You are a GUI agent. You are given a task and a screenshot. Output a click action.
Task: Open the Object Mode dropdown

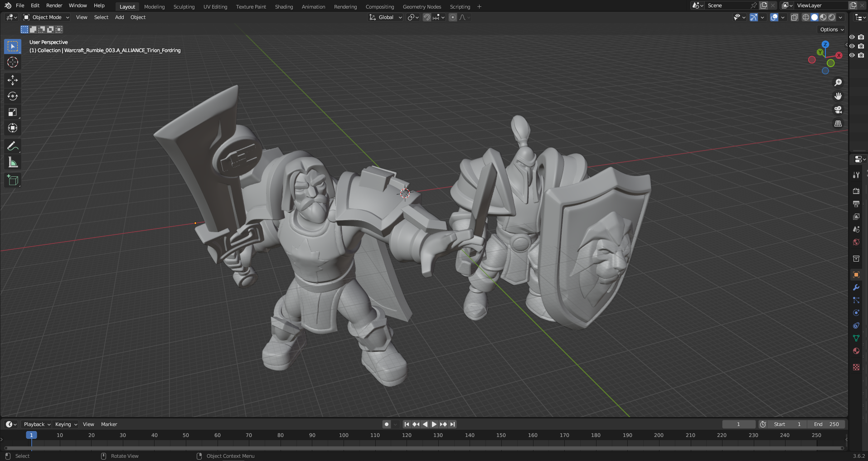[x=46, y=17]
